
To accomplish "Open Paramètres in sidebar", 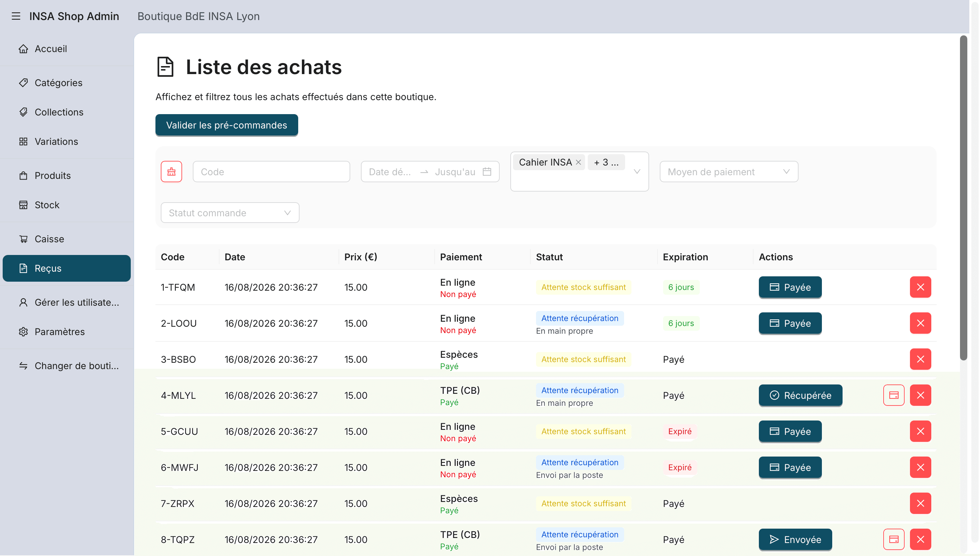I will [67, 332].
